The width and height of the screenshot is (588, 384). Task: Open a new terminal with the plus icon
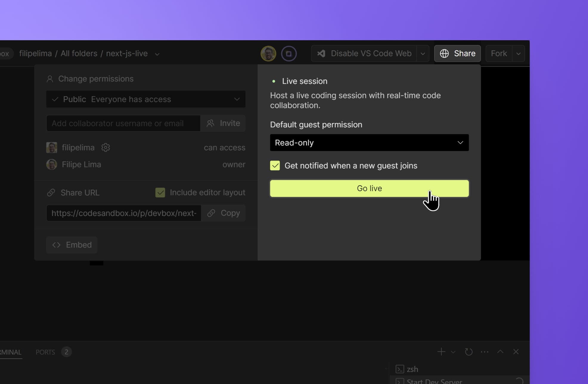[441, 352]
